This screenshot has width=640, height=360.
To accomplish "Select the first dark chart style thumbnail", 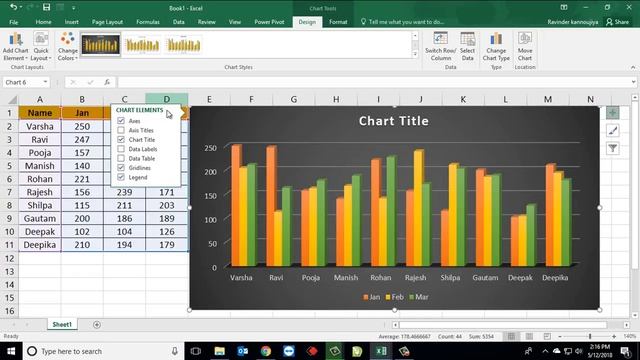I will [100, 45].
